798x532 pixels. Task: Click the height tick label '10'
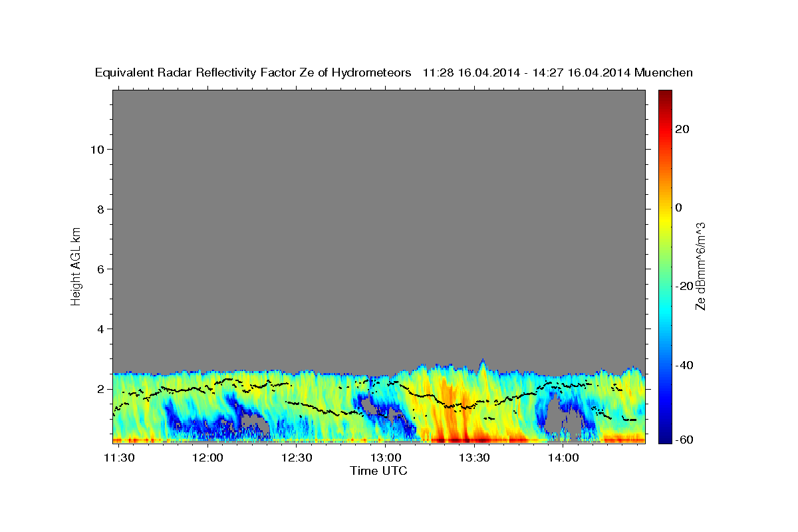[98, 150]
